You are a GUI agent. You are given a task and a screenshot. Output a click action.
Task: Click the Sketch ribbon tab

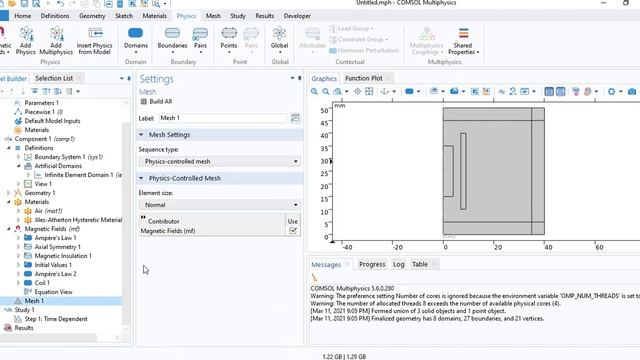tap(124, 16)
